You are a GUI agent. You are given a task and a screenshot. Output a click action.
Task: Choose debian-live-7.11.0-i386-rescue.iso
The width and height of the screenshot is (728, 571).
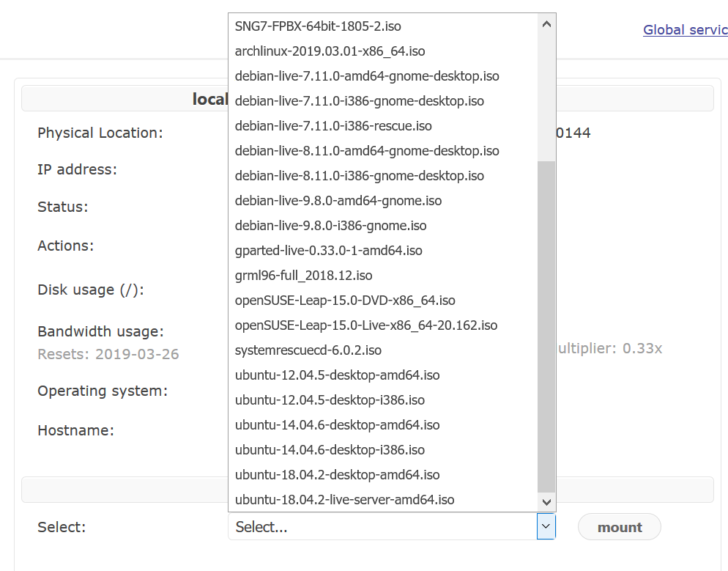(383, 126)
